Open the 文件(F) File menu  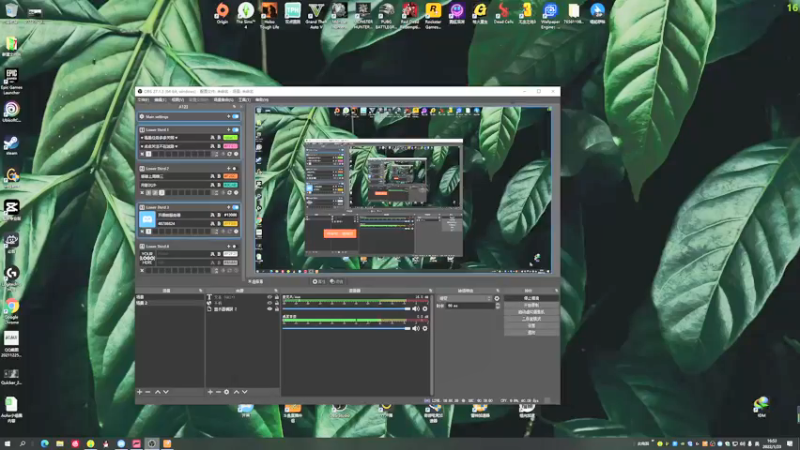(x=143, y=100)
